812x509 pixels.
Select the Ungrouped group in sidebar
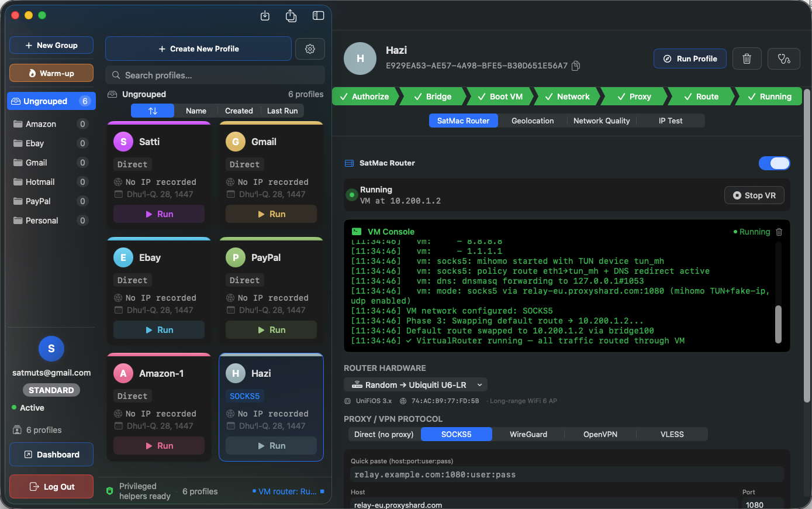pos(51,101)
